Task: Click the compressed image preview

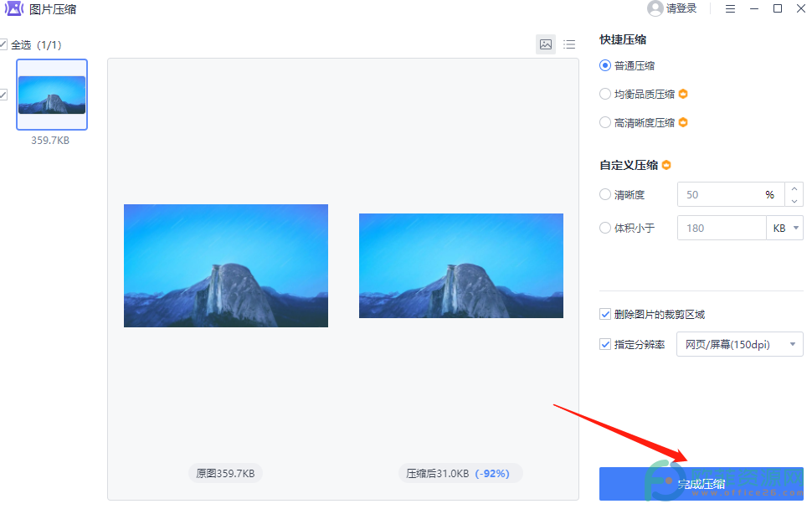Action: [x=461, y=265]
